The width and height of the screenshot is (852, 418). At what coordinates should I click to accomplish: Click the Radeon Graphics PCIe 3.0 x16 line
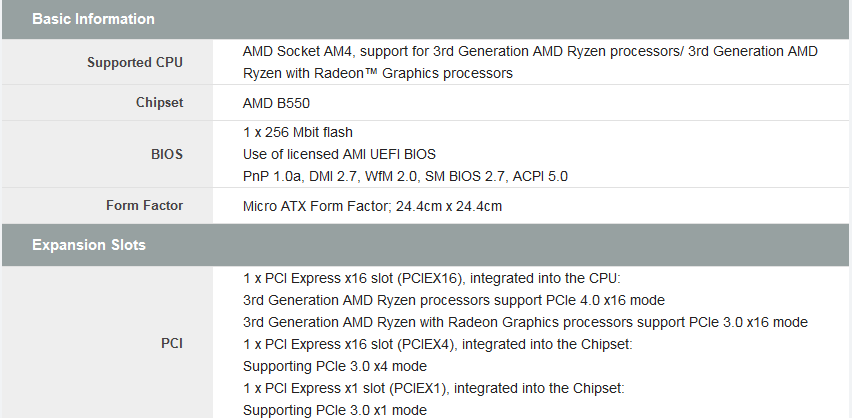(525, 322)
